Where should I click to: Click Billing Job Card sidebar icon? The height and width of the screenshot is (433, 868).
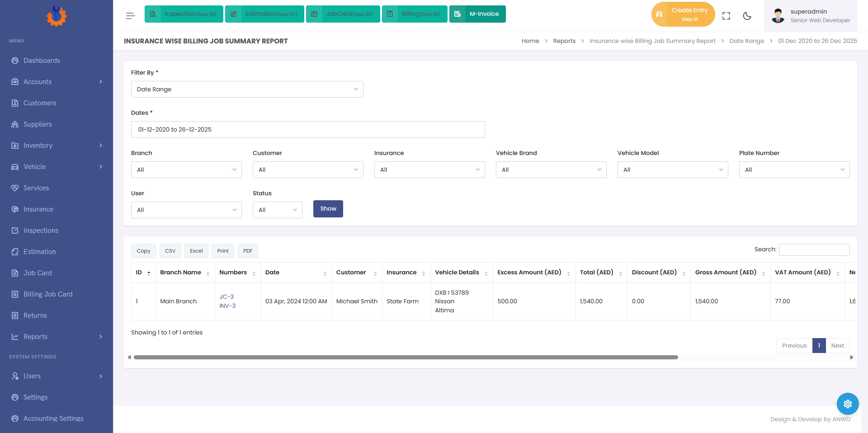[15, 294]
